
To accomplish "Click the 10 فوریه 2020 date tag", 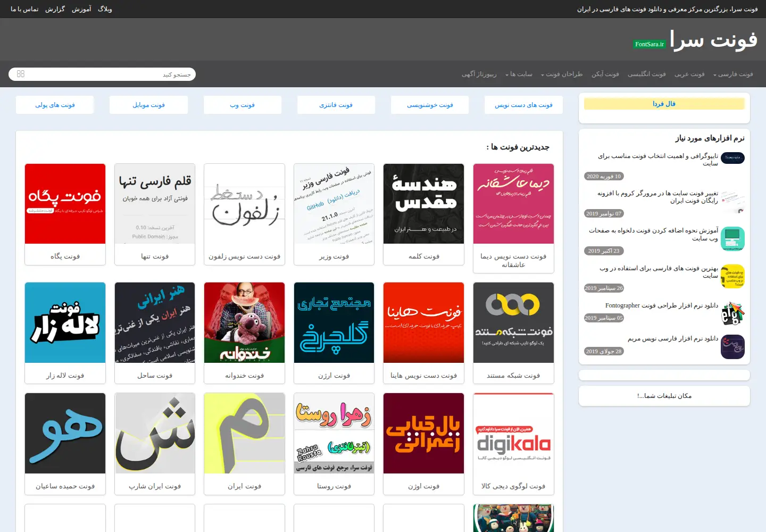I will click(604, 177).
